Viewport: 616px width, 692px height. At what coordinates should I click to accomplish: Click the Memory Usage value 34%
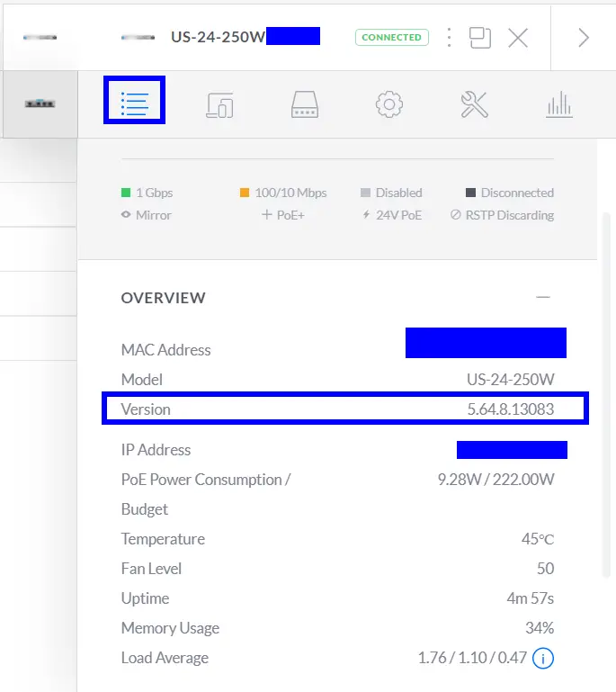[540, 628]
